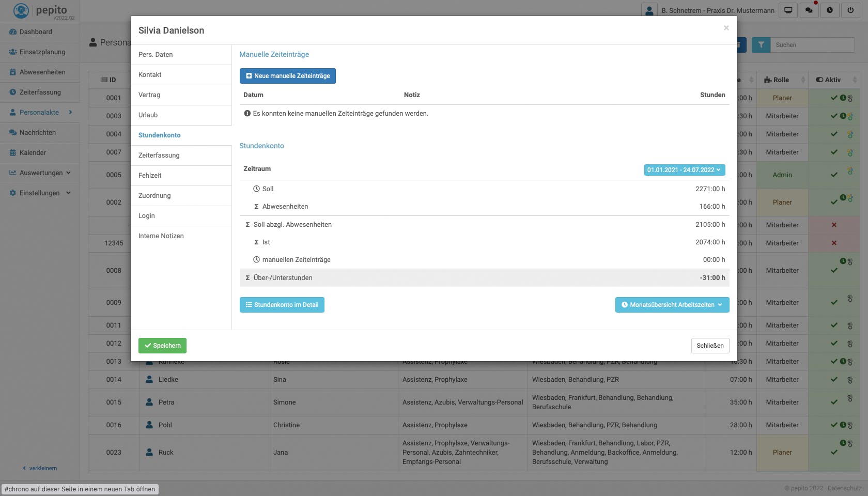Click the power logout icon

click(850, 10)
